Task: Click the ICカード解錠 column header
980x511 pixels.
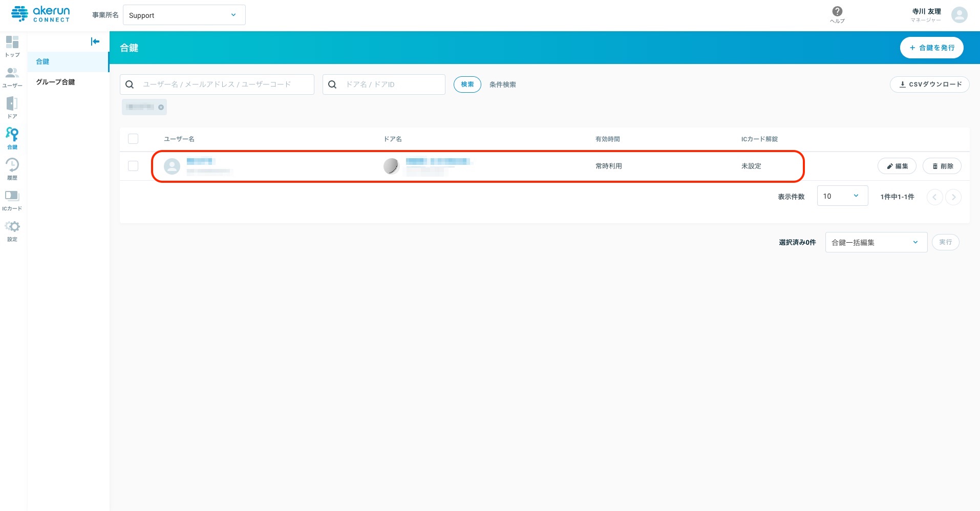Action: 759,139
